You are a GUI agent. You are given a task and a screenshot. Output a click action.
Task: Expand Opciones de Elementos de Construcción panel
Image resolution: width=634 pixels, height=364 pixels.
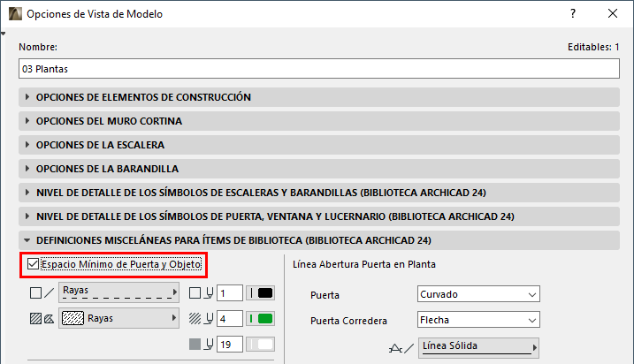319,97
